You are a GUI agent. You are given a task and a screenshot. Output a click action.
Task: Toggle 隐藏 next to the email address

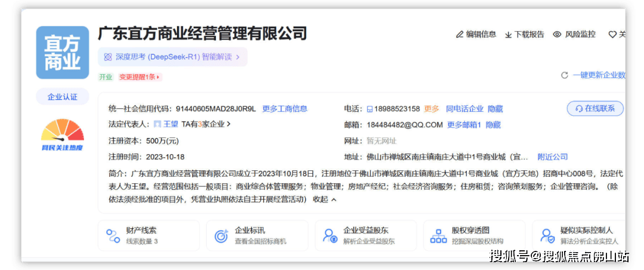493,125
